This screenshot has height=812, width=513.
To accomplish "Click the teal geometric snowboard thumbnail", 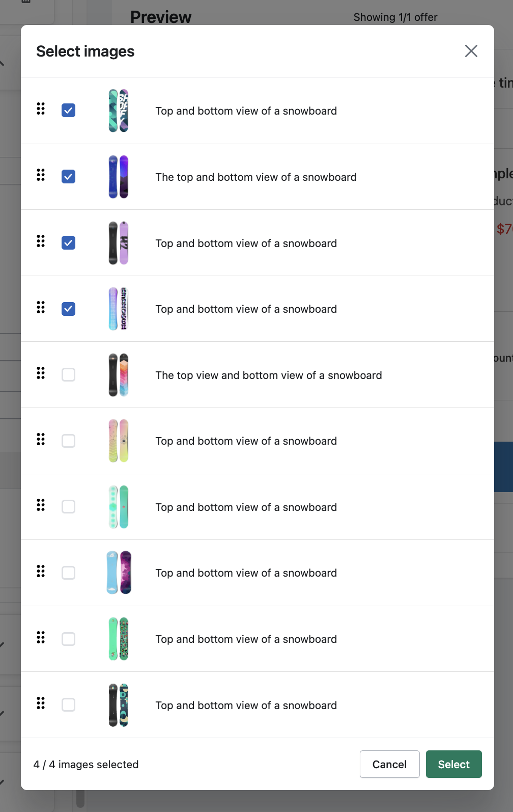I will coord(119,111).
